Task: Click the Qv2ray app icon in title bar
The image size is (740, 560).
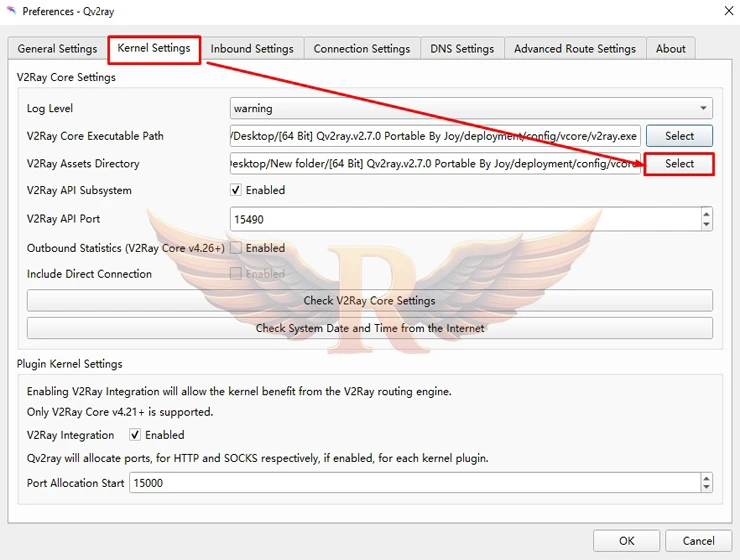Action: point(11,11)
